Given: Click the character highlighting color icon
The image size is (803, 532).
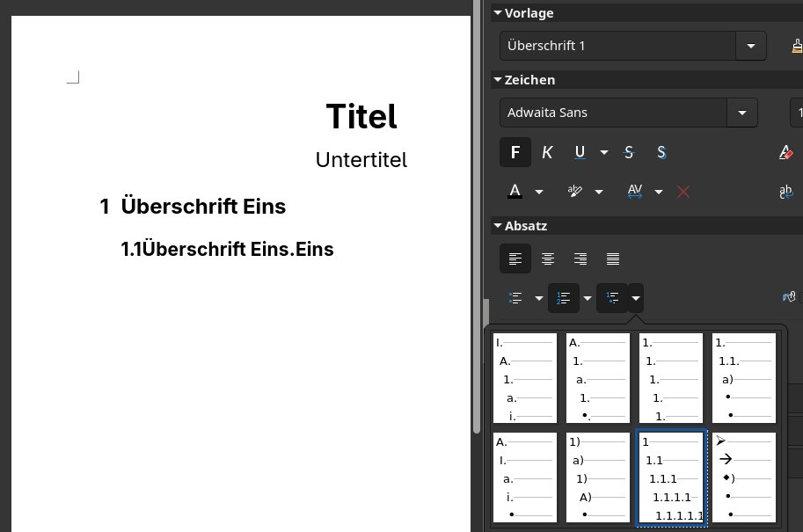Looking at the screenshot, I should [576, 191].
